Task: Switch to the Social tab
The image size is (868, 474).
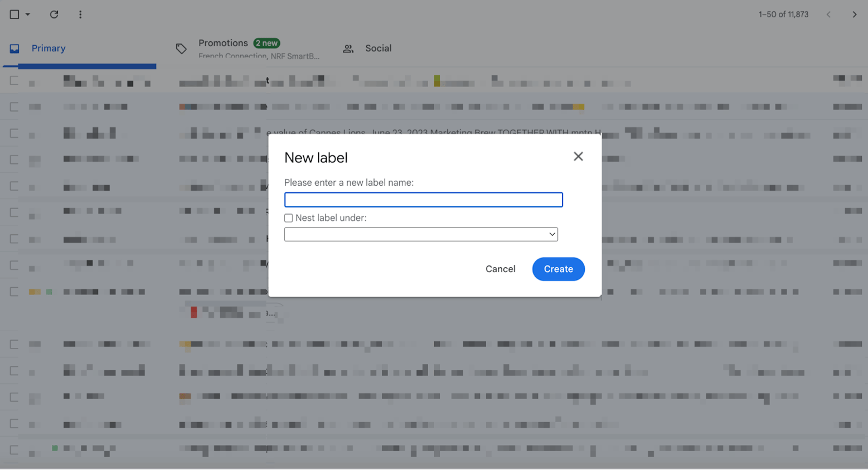Action: (x=379, y=49)
